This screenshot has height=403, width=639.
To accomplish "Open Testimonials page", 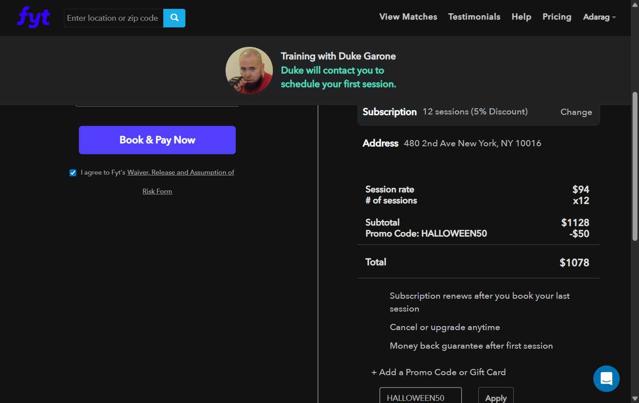I will 474,17.
